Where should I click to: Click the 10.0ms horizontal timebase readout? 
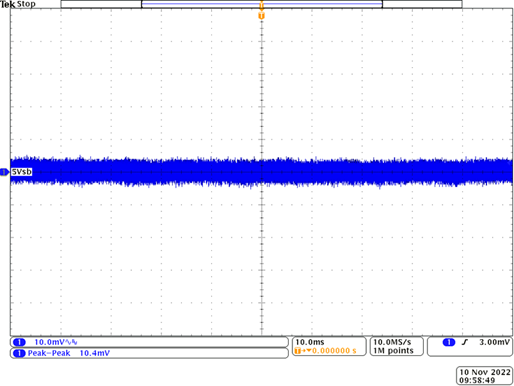tap(310, 342)
